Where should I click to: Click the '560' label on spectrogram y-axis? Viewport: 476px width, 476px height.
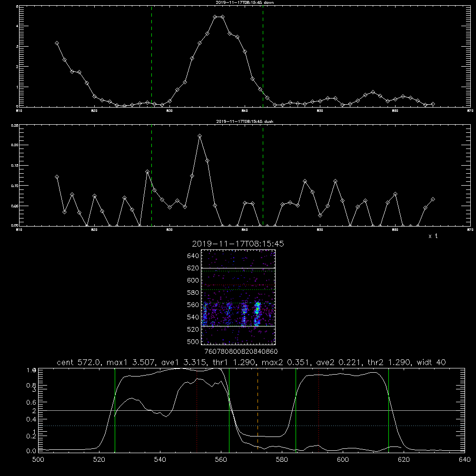[x=193, y=305]
